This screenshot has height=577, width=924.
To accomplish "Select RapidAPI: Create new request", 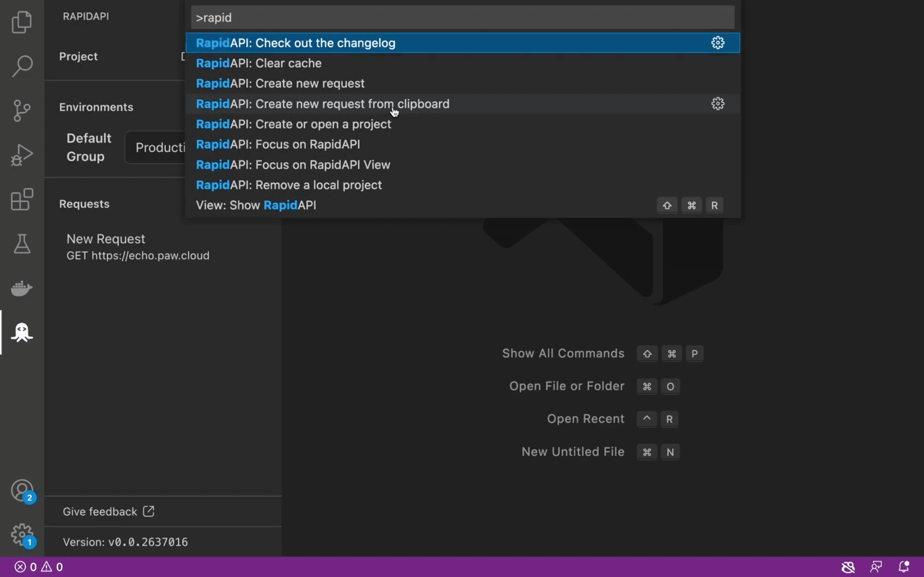I will tap(280, 83).
